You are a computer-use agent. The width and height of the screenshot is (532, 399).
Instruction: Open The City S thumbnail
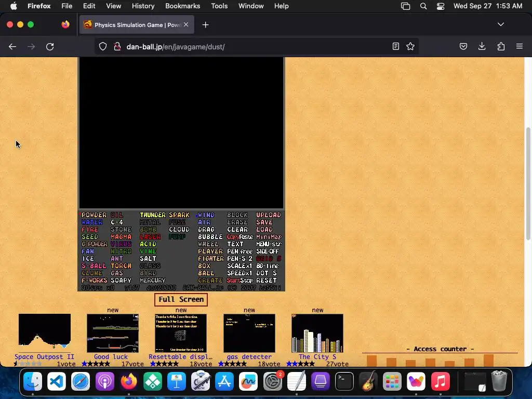[x=317, y=333]
